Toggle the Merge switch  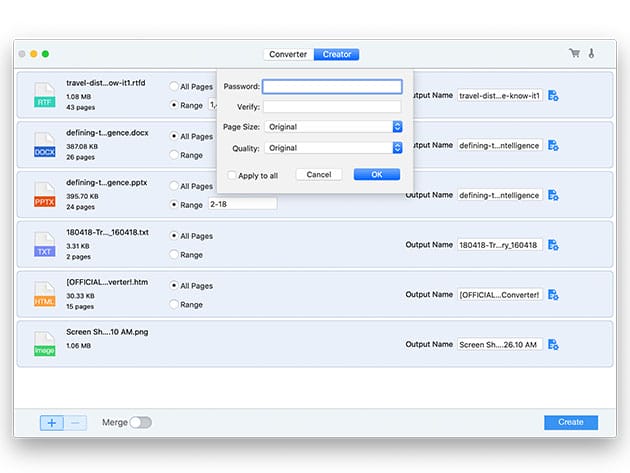pos(140,423)
